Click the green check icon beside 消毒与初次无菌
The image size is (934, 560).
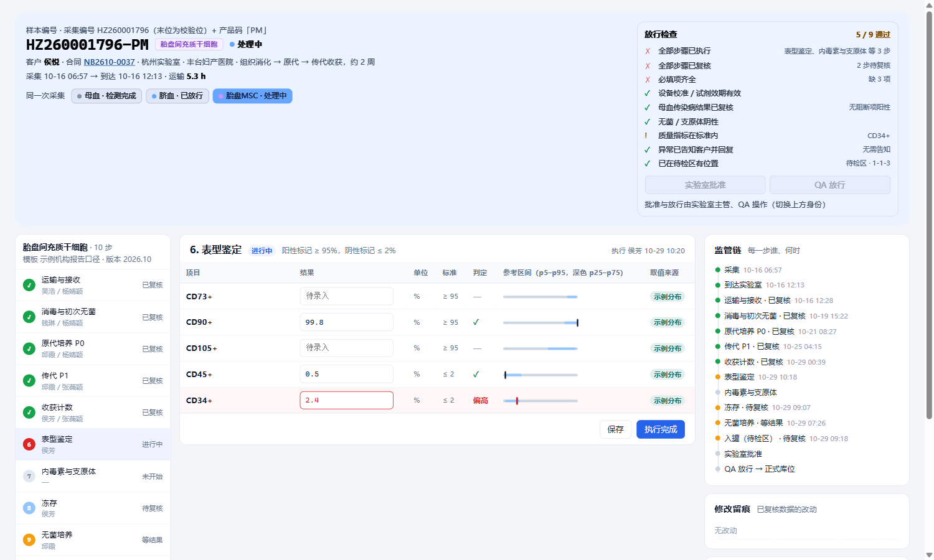coord(29,317)
